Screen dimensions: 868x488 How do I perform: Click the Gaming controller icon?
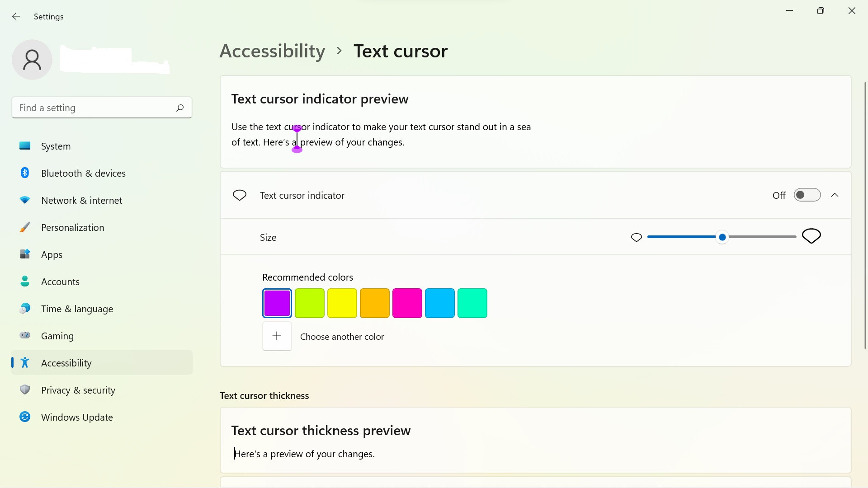coord(25,336)
